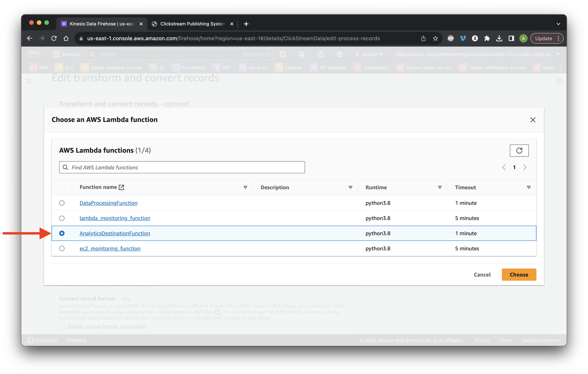Sort by Timeout column arrow
This screenshot has width=588, height=374.
coord(529,188)
